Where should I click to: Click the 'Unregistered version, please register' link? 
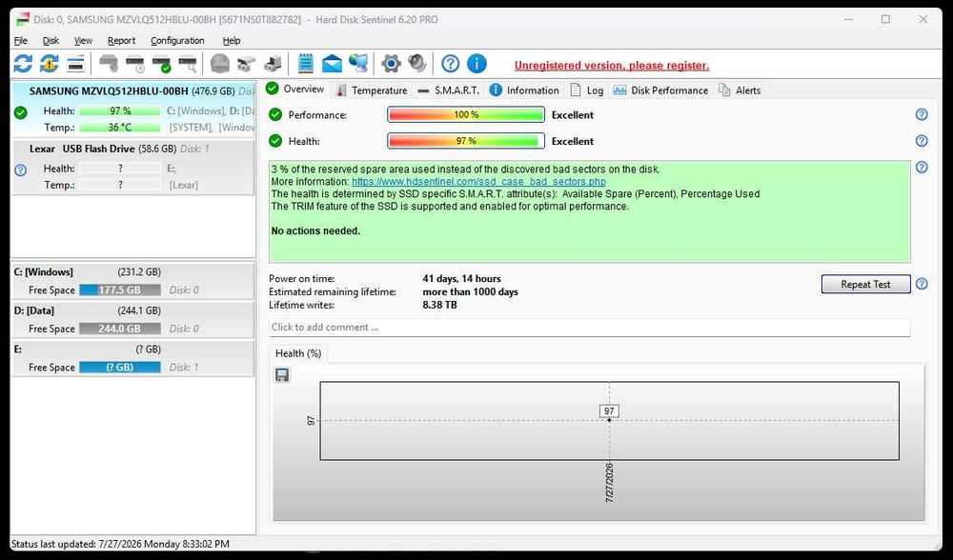[x=612, y=65]
